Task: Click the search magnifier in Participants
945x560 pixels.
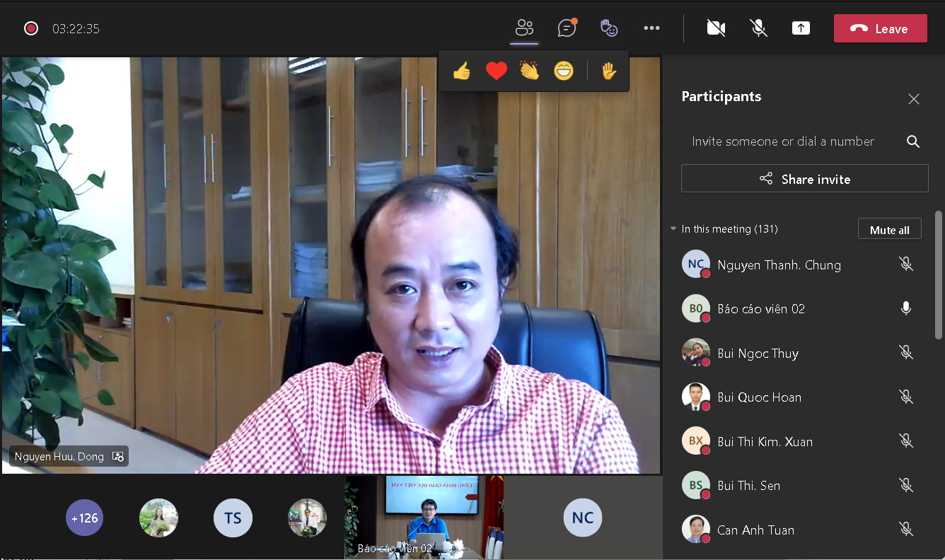Action: pos(913,141)
